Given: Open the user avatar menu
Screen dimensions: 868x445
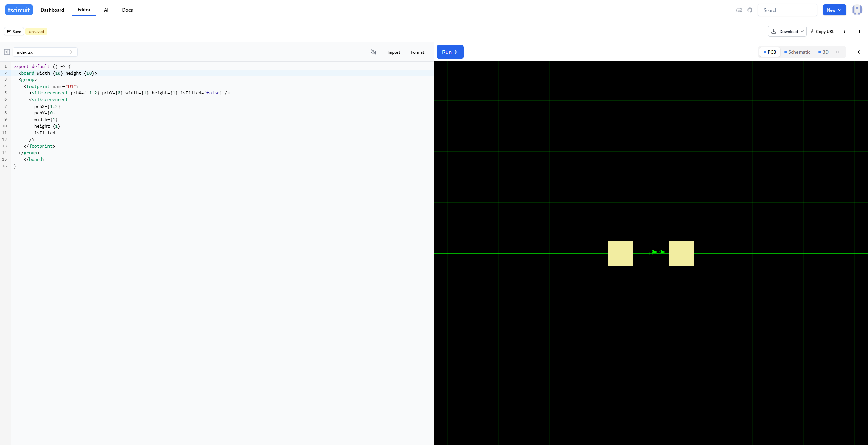Looking at the screenshot, I should tap(857, 10).
